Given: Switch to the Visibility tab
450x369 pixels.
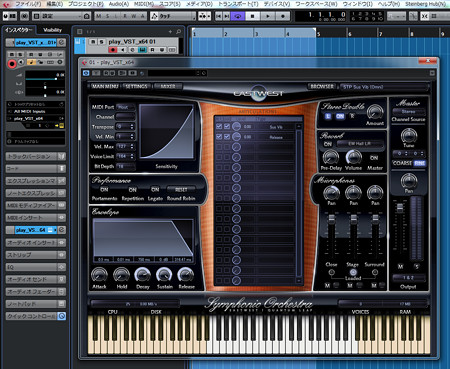Looking at the screenshot, I should pyautogui.click(x=52, y=30).
